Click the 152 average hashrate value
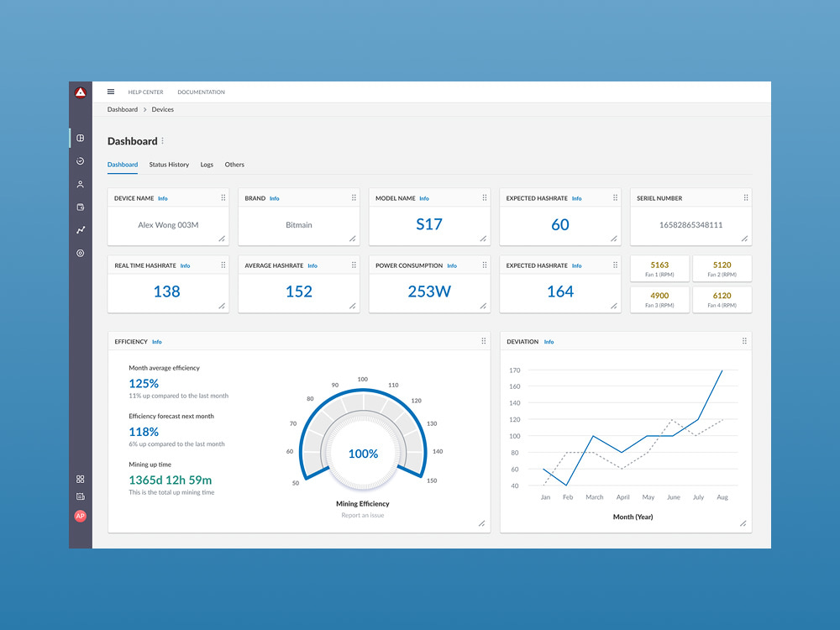This screenshot has width=840, height=630. coord(299,291)
